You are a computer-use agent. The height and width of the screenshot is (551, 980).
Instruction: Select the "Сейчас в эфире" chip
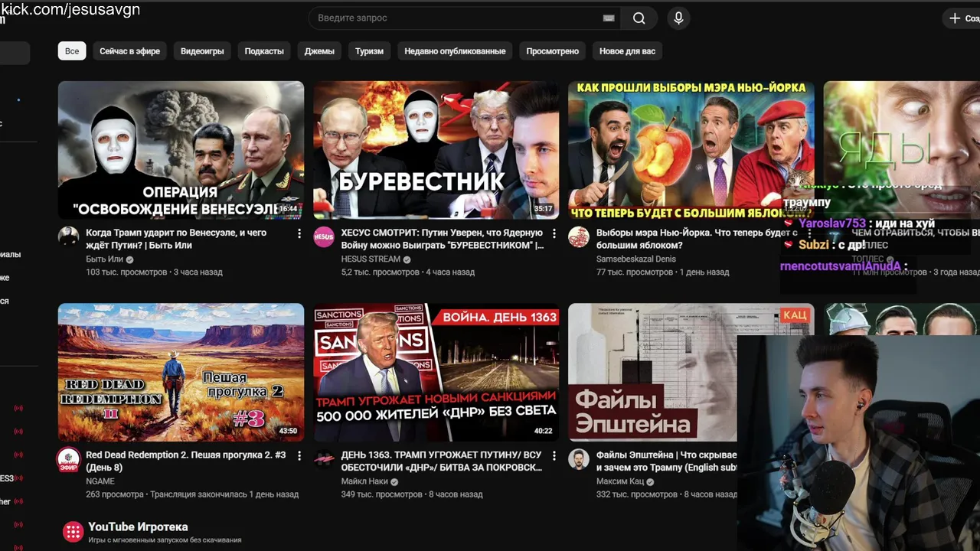click(129, 51)
